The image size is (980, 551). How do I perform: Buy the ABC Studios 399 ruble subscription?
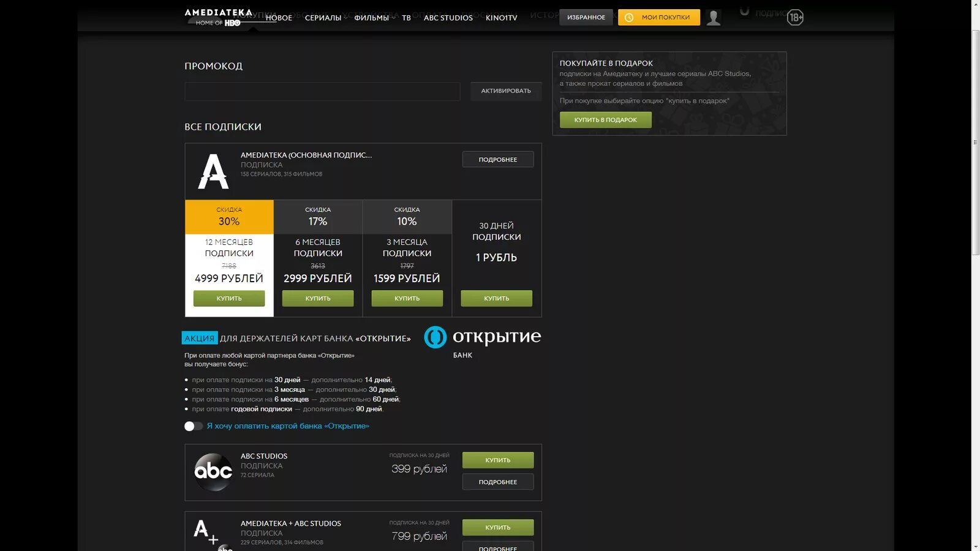pos(498,460)
